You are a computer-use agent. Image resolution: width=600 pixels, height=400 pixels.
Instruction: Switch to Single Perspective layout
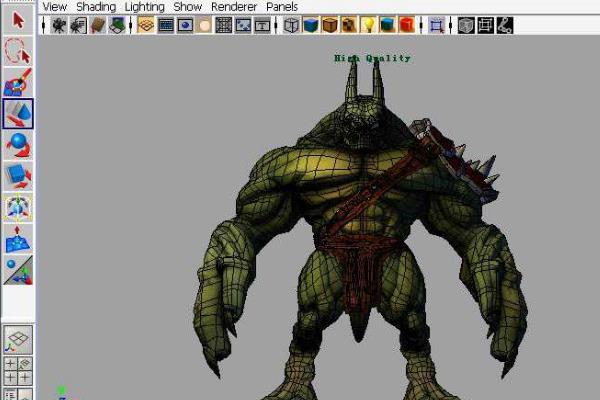(x=18, y=340)
